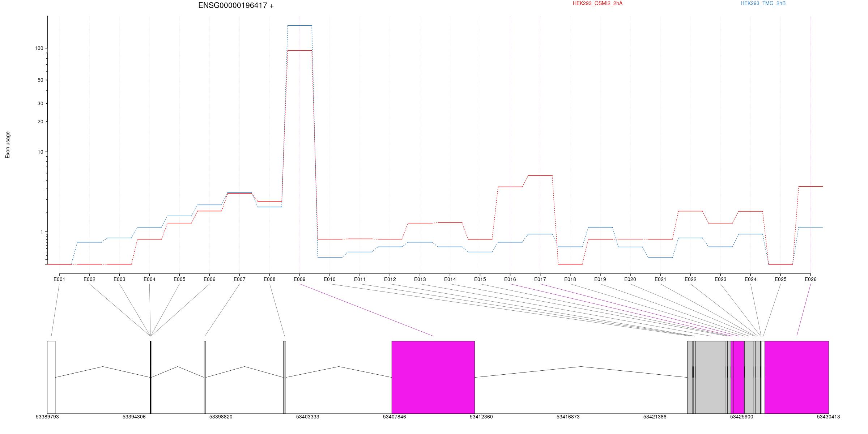Click exon label E003
Image resolution: width=868 pixels, height=434 pixels.
tap(119, 279)
